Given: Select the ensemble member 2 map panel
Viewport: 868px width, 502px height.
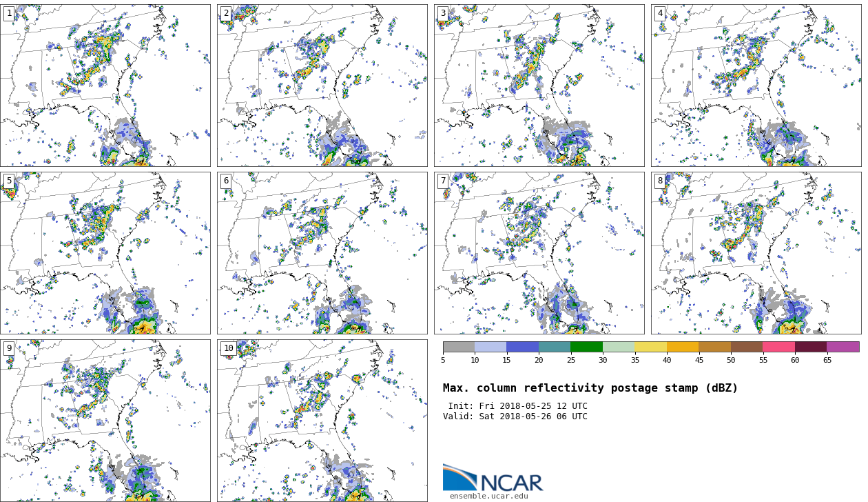Looking at the screenshot, I should [x=322, y=86].
